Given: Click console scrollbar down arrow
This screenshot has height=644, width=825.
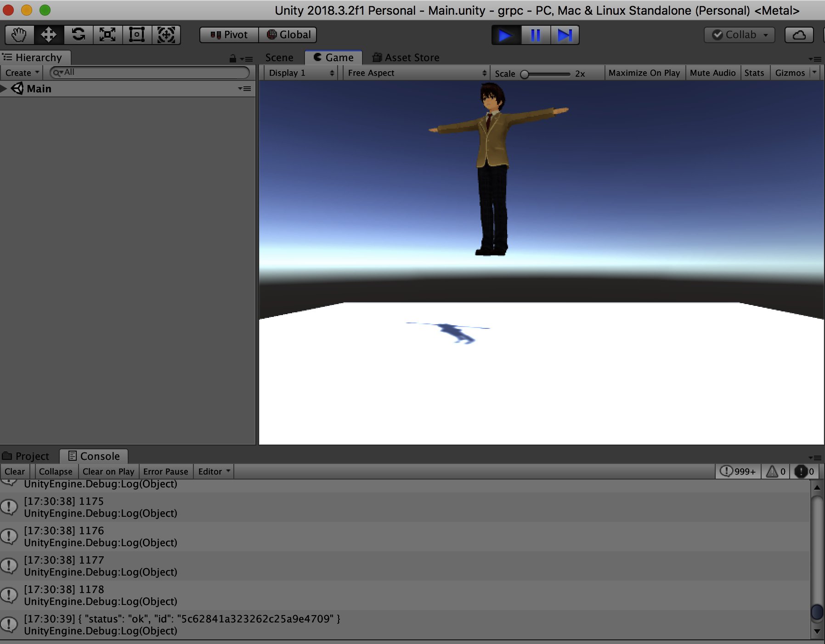Looking at the screenshot, I should 817,631.
